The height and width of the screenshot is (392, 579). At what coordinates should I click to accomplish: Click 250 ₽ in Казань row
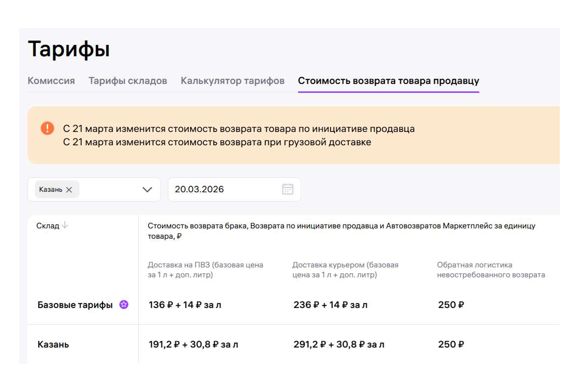(x=451, y=344)
